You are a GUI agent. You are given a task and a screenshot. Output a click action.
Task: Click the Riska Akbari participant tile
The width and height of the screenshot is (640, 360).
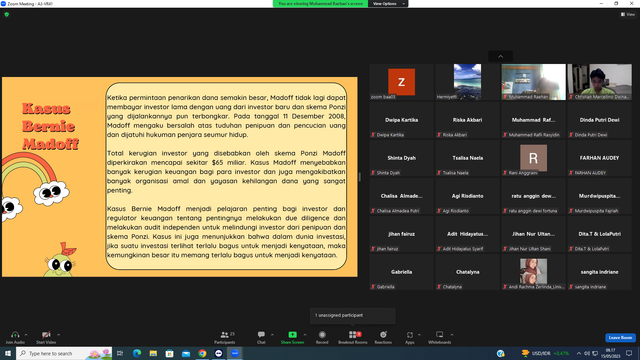pyautogui.click(x=467, y=120)
